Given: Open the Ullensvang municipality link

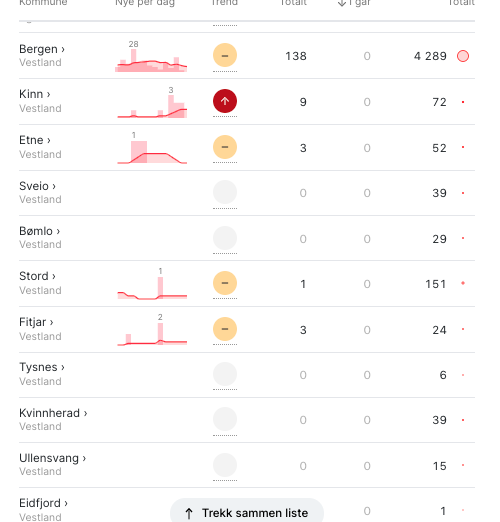Looking at the screenshot, I should pyautogui.click(x=52, y=458).
